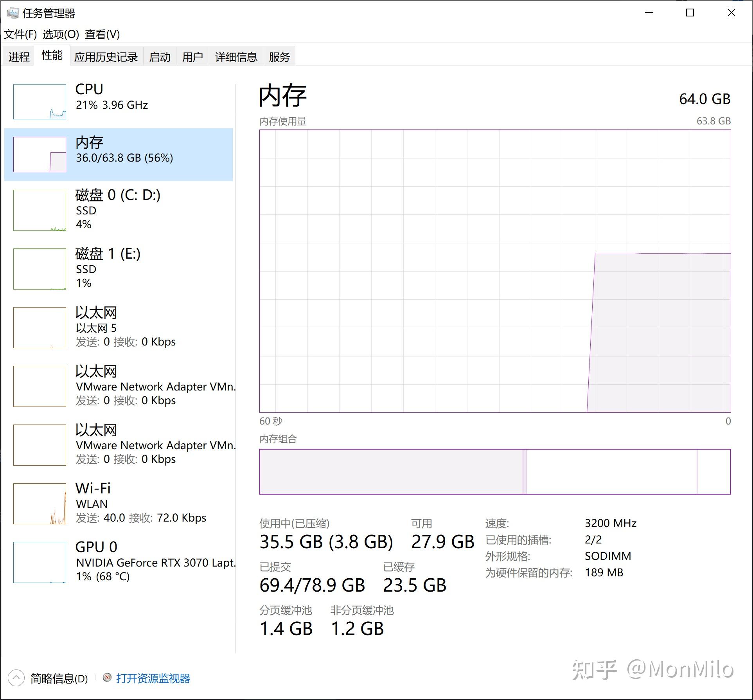Collapse to 简略信息(D) view

pyautogui.click(x=59, y=678)
